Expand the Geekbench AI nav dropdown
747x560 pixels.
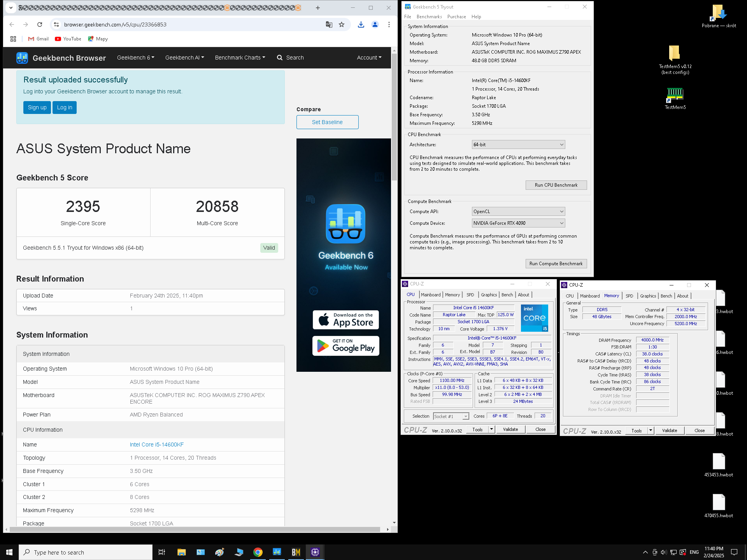tap(184, 58)
